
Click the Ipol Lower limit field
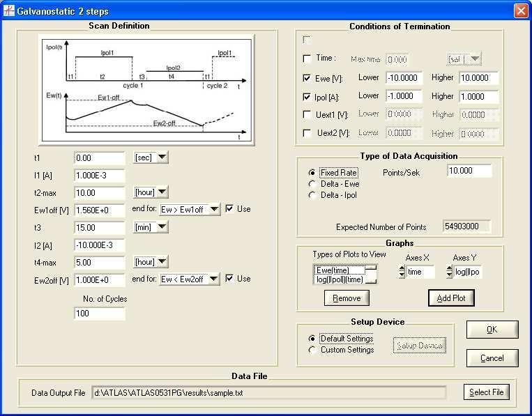(404, 96)
